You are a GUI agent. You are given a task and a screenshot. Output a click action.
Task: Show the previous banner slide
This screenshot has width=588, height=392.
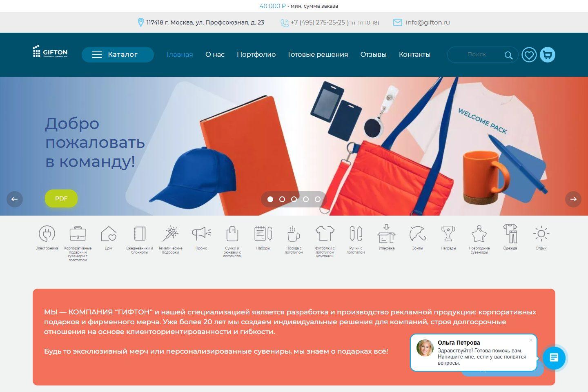click(15, 199)
